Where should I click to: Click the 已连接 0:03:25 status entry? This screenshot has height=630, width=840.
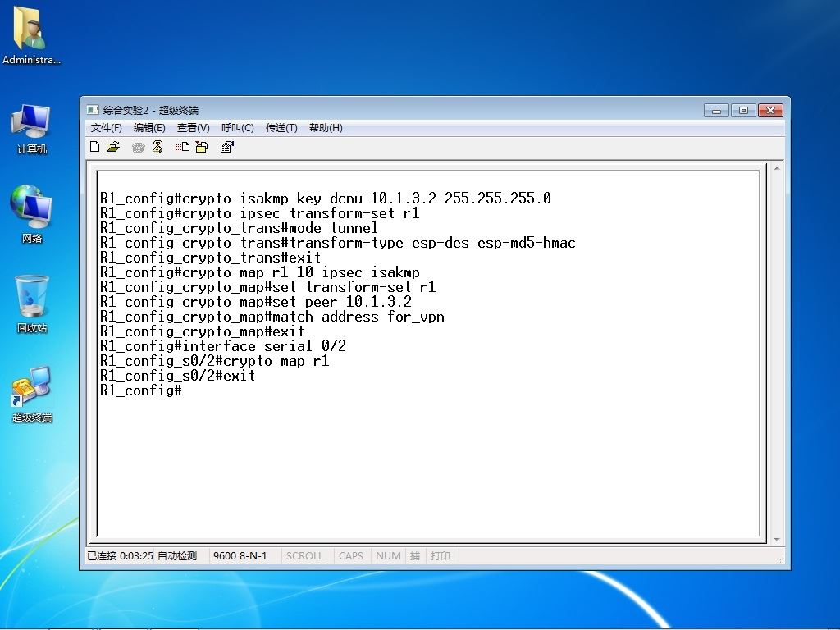point(121,555)
